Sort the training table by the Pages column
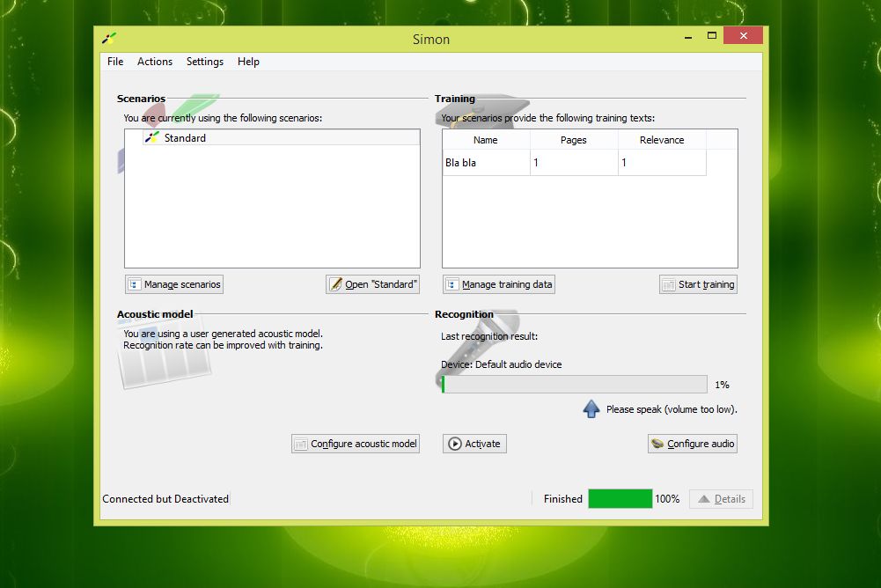Screen dimensions: 881x588 click(574, 140)
